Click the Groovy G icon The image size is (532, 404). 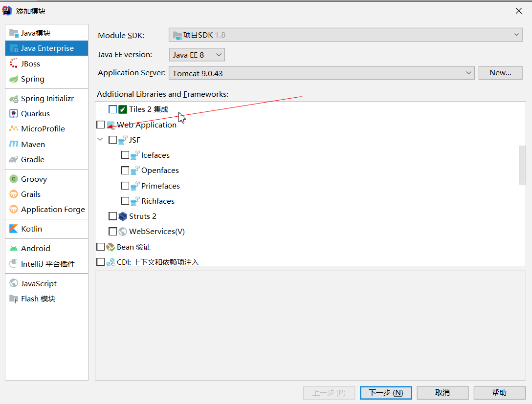pos(14,179)
